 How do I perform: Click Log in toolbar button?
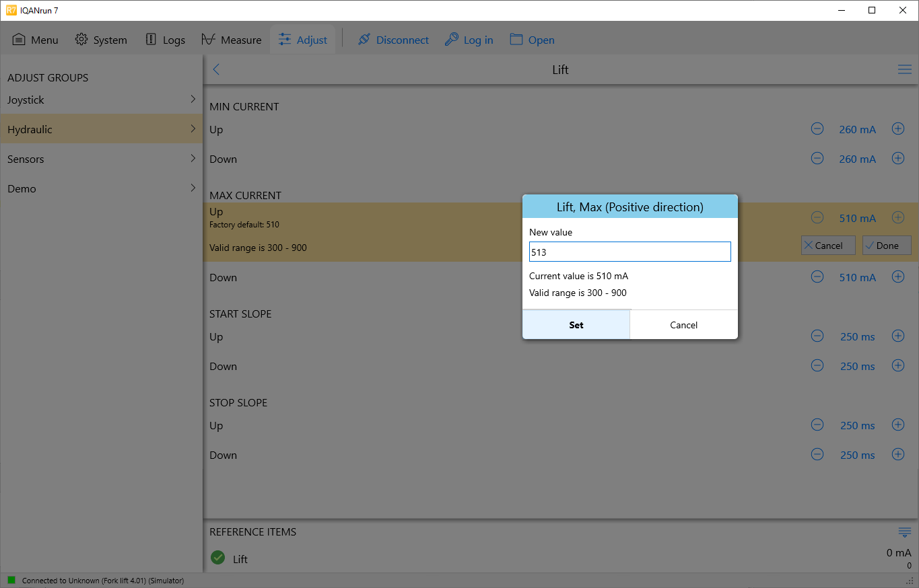pos(469,40)
